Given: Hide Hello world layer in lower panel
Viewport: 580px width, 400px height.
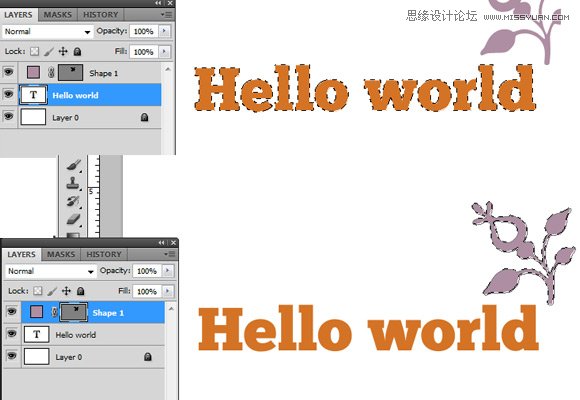Looking at the screenshot, I should pos(11,334).
